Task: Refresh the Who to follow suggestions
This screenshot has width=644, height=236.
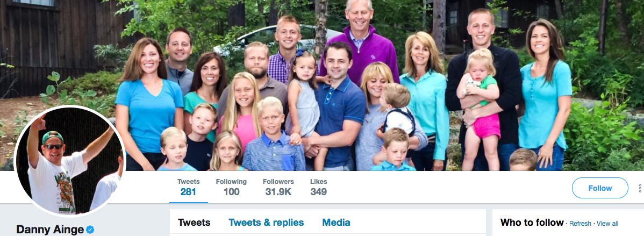Action: (580, 223)
